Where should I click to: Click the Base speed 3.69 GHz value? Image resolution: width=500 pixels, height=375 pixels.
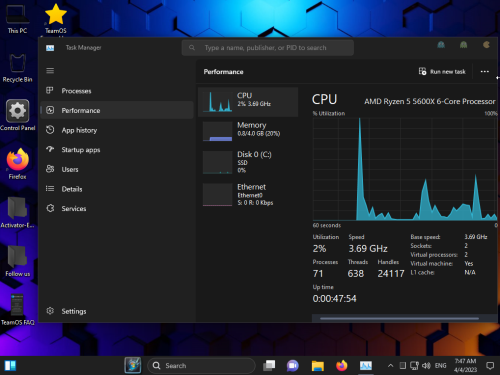point(476,237)
